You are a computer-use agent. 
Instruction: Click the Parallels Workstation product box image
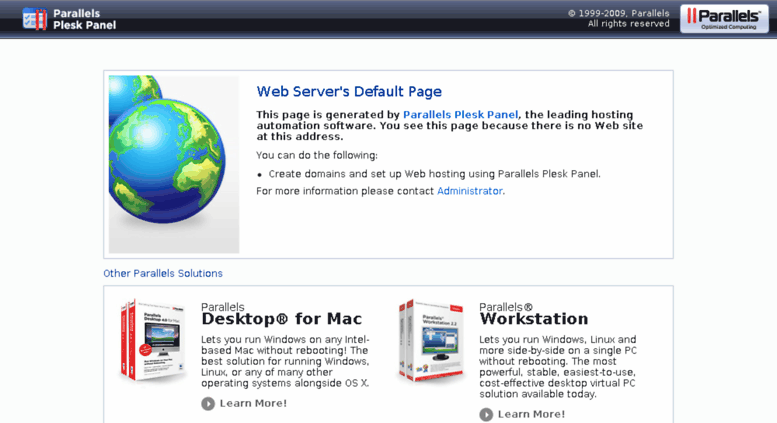[x=431, y=340]
